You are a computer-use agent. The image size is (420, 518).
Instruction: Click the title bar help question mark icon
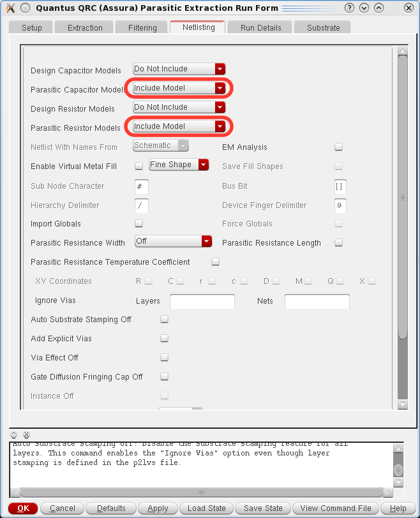click(x=349, y=8)
